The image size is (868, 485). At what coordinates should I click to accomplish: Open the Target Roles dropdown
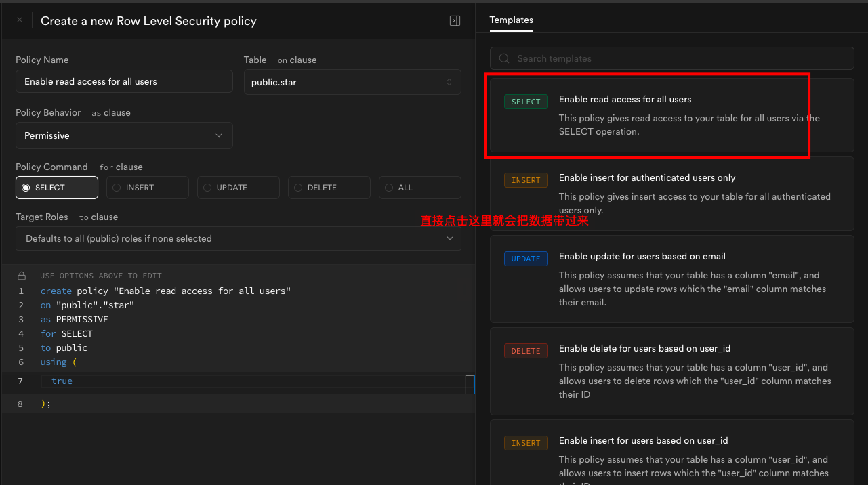pos(239,238)
